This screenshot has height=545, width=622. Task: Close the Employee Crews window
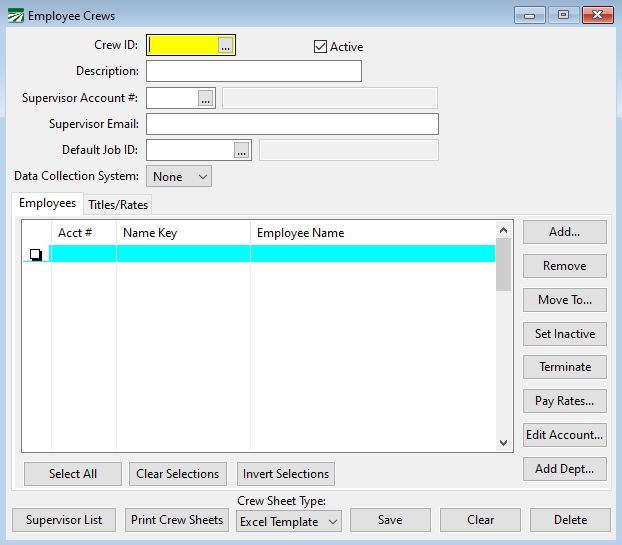point(597,15)
